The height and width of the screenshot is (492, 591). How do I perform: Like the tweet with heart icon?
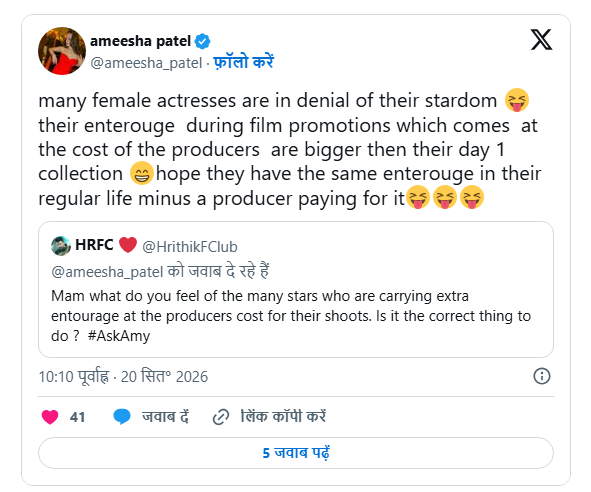point(50,417)
